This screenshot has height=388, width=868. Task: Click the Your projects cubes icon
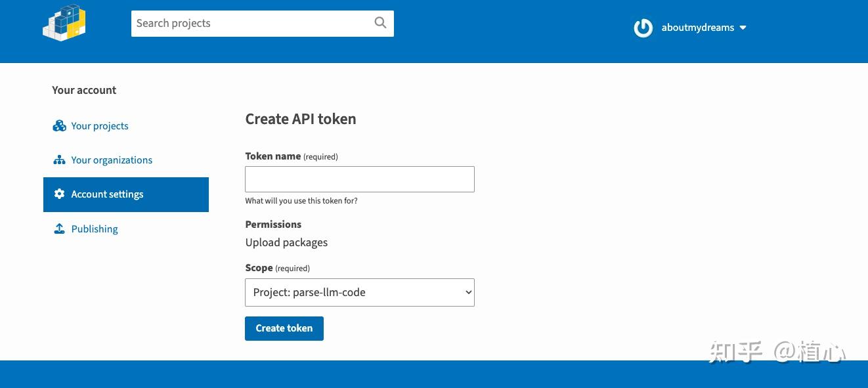[59, 126]
